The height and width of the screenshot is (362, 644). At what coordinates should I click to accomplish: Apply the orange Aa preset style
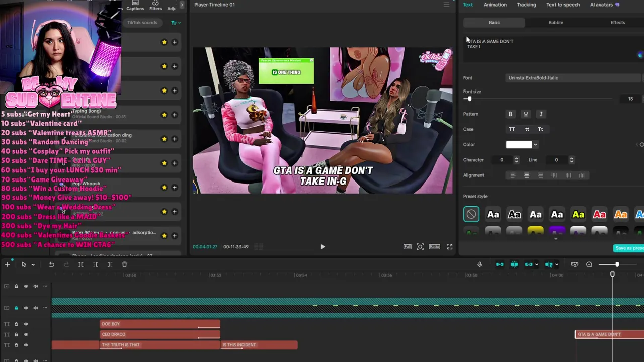click(x=621, y=215)
